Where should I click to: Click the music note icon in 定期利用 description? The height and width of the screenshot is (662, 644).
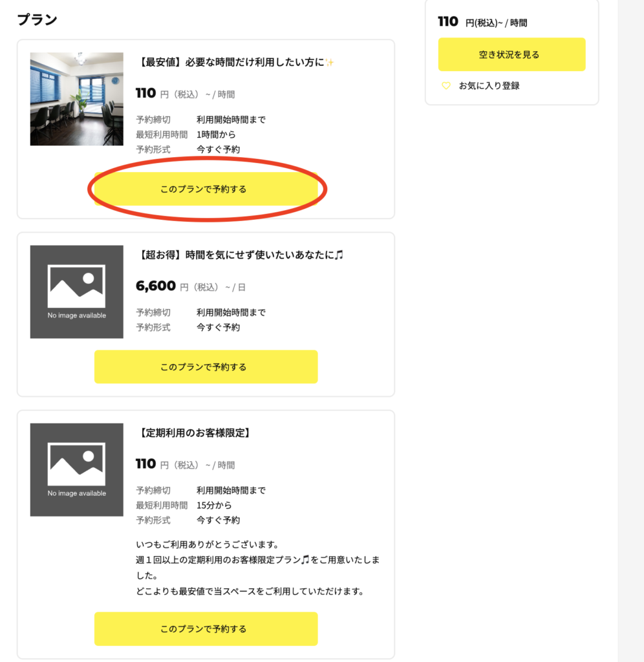coord(306,559)
